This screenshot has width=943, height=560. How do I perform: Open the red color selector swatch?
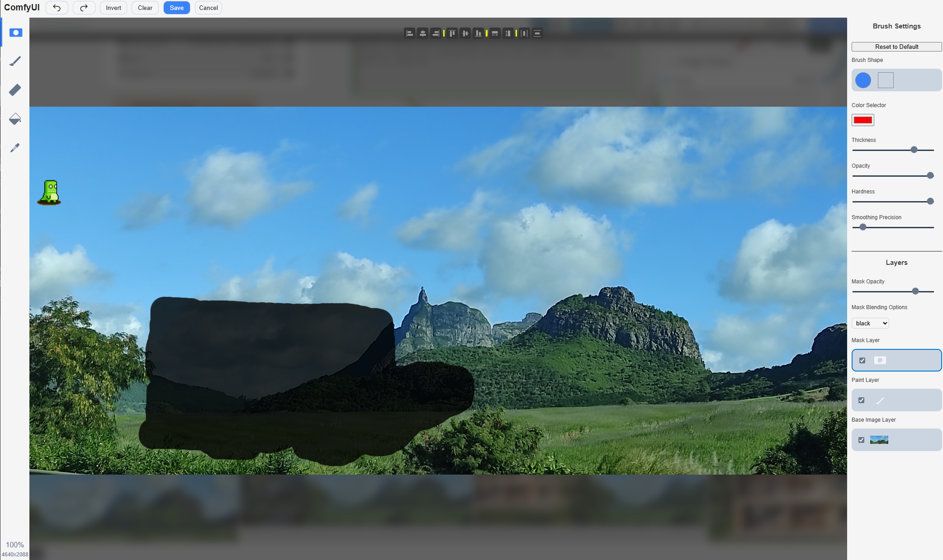click(x=863, y=120)
